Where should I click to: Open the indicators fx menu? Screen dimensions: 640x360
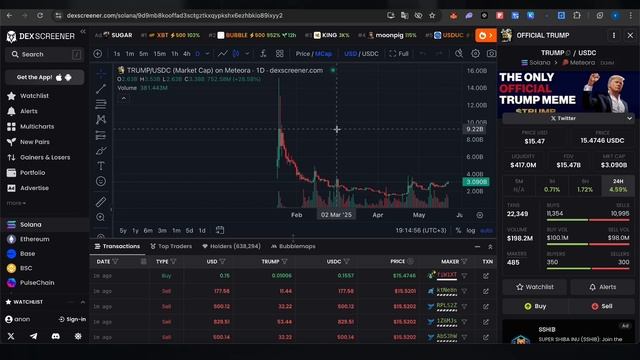coord(263,53)
